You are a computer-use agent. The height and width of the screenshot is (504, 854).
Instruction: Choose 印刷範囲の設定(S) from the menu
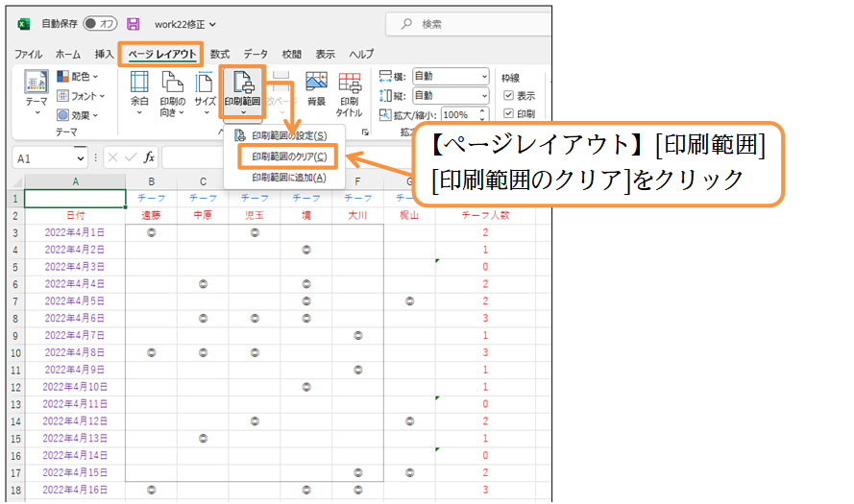[x=289, y=135]
